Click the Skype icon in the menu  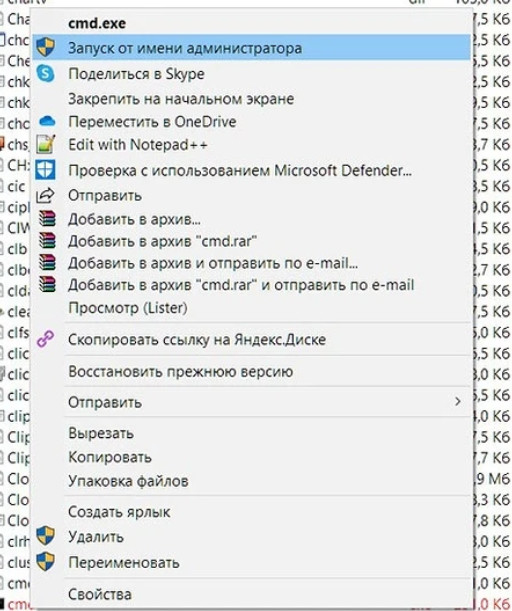(x=46, y=73)
